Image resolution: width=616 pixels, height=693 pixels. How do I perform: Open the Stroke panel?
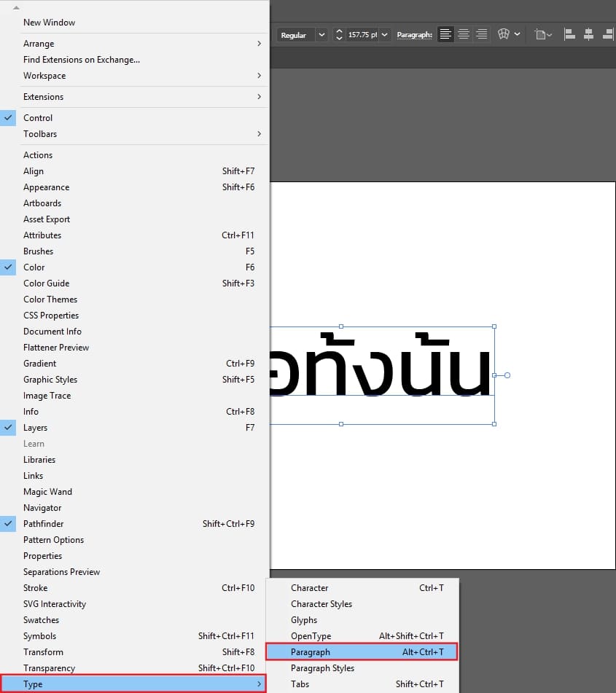click(134, 588)
